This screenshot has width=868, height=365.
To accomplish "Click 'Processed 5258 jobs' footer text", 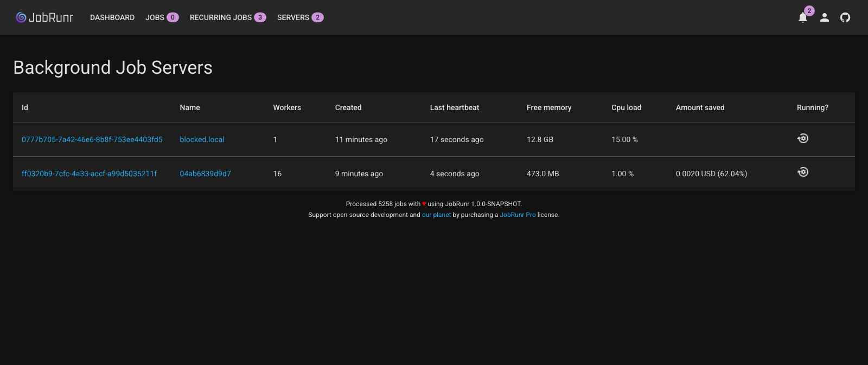I will (x=376, y=204).
